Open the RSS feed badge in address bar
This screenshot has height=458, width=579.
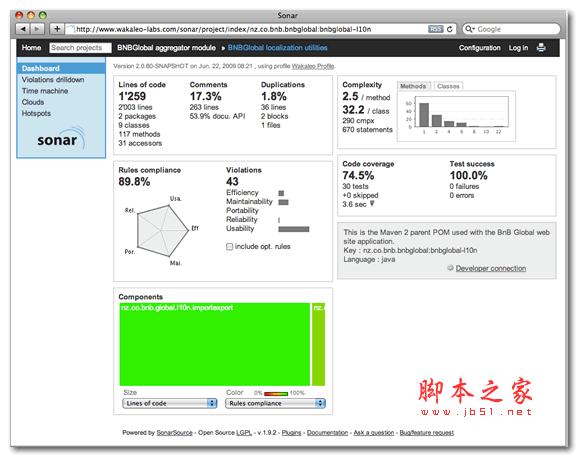[435, 29]
